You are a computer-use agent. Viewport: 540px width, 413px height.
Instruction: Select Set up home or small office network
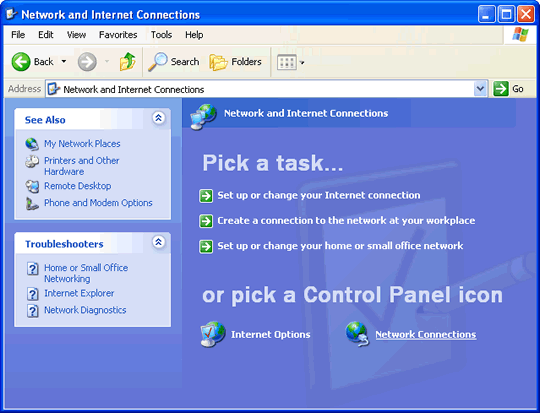coord(340,246)
